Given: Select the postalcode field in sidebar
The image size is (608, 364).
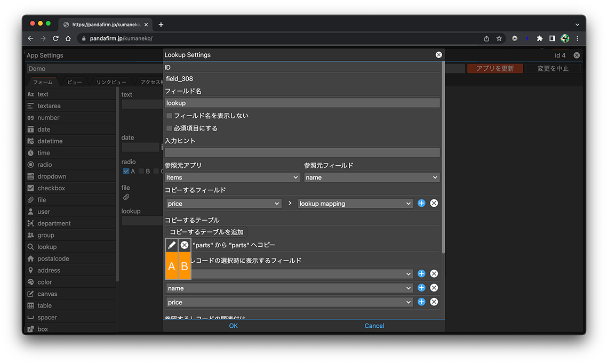Looking at the screenshot, I should coord(53,258).
